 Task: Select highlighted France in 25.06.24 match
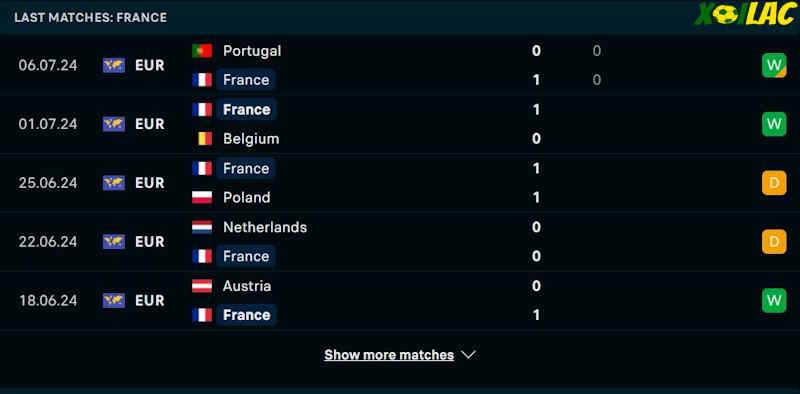tap(246, 168)
